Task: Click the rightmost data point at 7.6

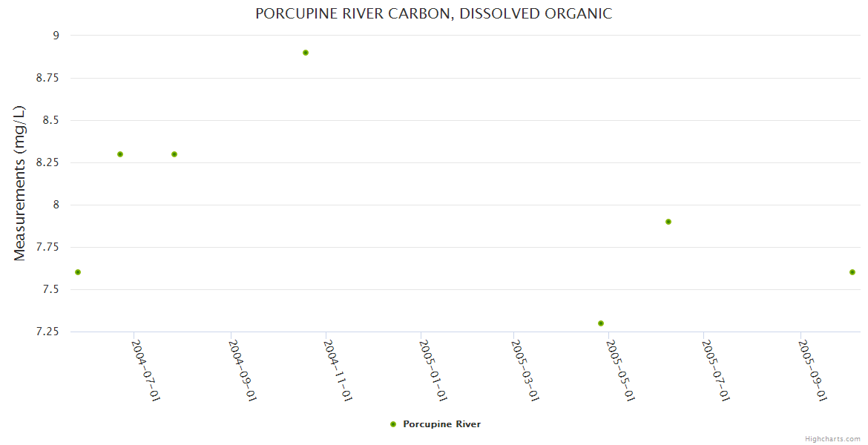Action: pyautogui.click(x=852, y=272)
